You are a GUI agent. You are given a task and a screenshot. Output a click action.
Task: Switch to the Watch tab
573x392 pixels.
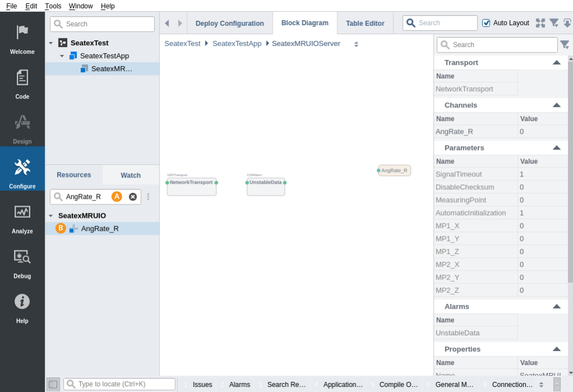[x=131, y=175]
